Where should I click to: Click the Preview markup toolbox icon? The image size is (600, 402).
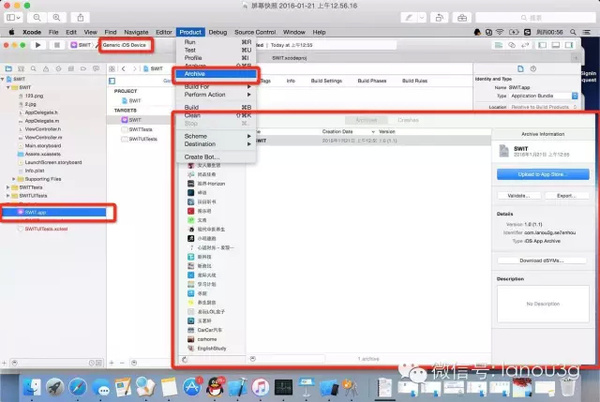tap(462, 18)
